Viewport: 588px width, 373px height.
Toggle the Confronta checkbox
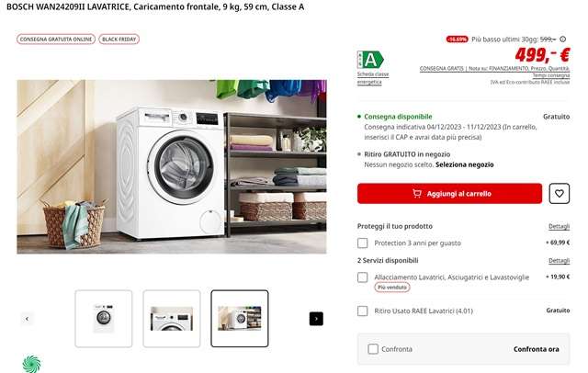coord(373,349)
